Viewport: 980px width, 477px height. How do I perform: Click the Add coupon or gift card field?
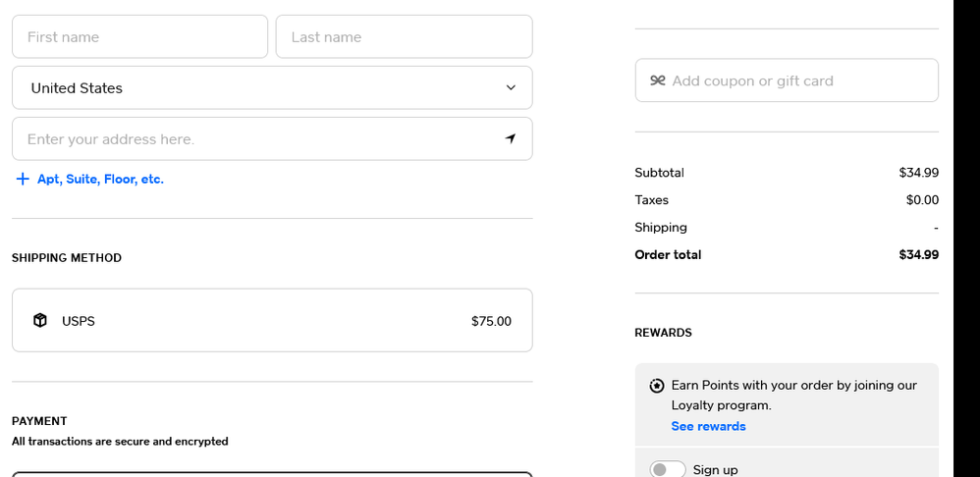coord(795,80)
